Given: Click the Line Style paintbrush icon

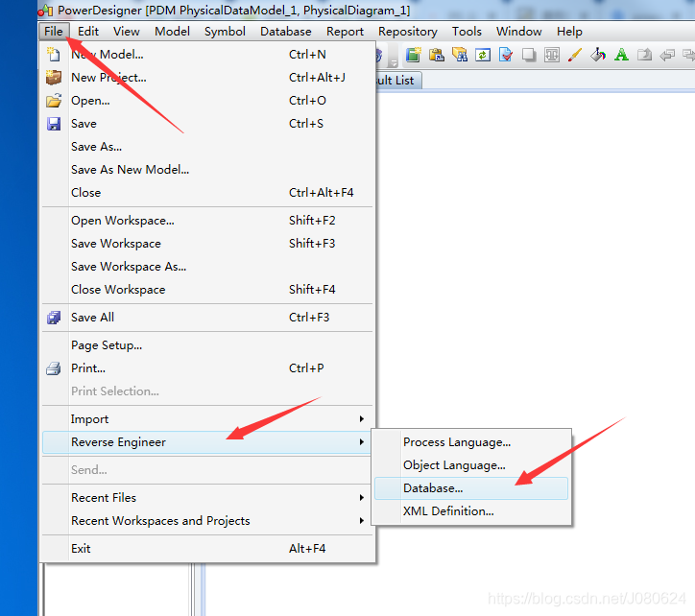Looking at the screenshot, I should click(x=575, y=55).
